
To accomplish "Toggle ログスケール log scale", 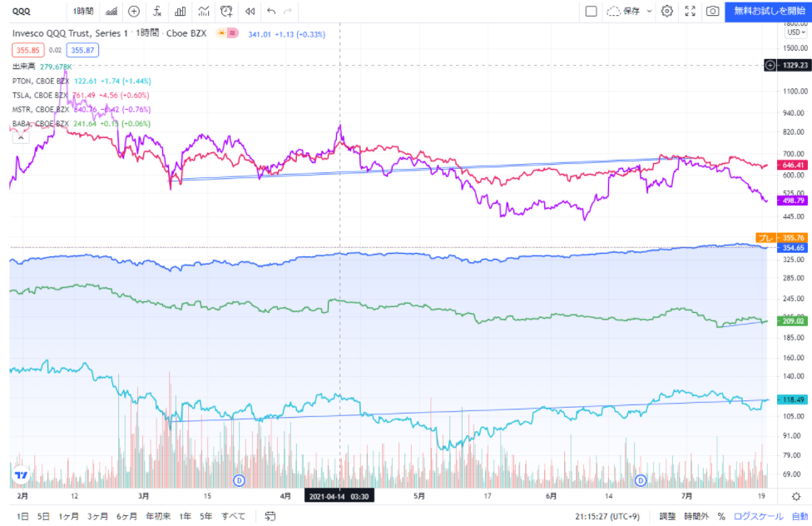I will tap(758, 516).
